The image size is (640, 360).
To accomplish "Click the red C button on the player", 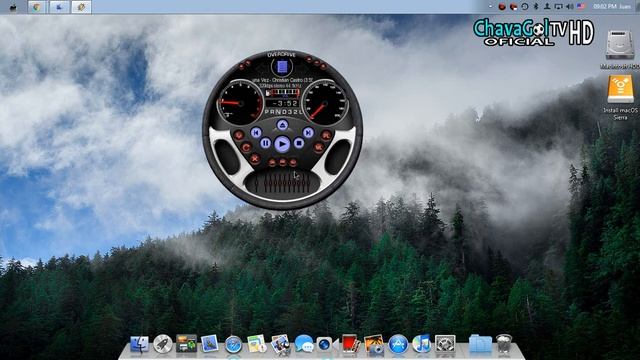I will [x=246, y=147].
